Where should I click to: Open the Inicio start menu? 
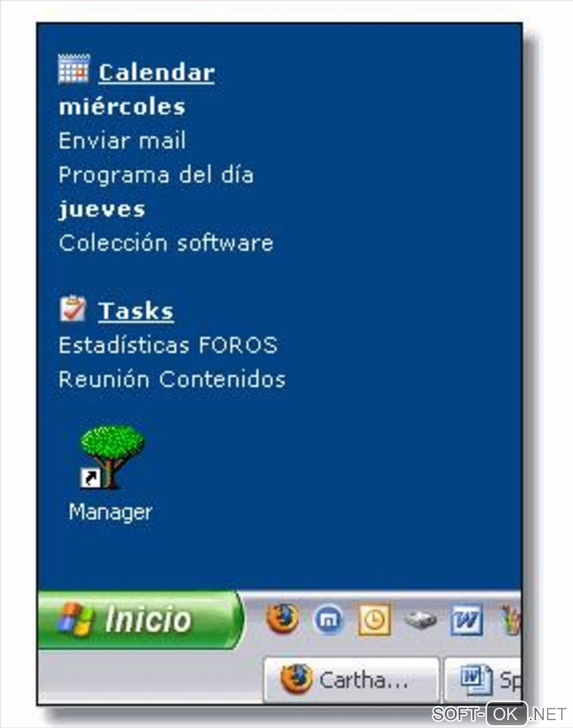coord(140,620)
